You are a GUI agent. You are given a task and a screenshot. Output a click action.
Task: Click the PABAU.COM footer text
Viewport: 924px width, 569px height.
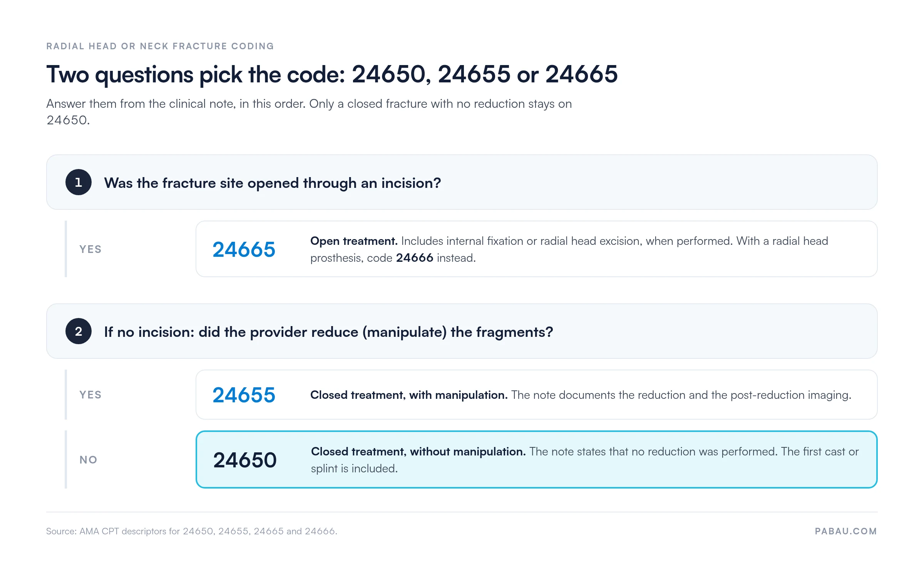click(x=846, y=531)
